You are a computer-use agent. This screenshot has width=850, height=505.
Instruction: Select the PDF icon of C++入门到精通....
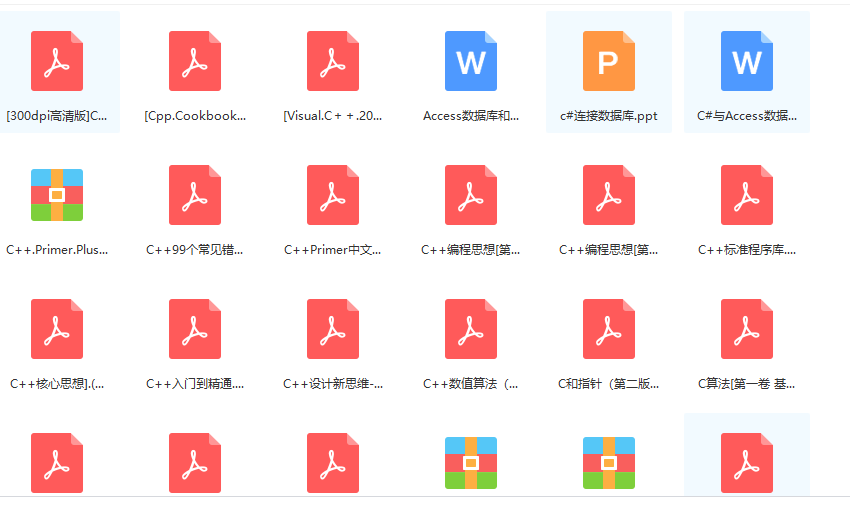pos(195,329)
